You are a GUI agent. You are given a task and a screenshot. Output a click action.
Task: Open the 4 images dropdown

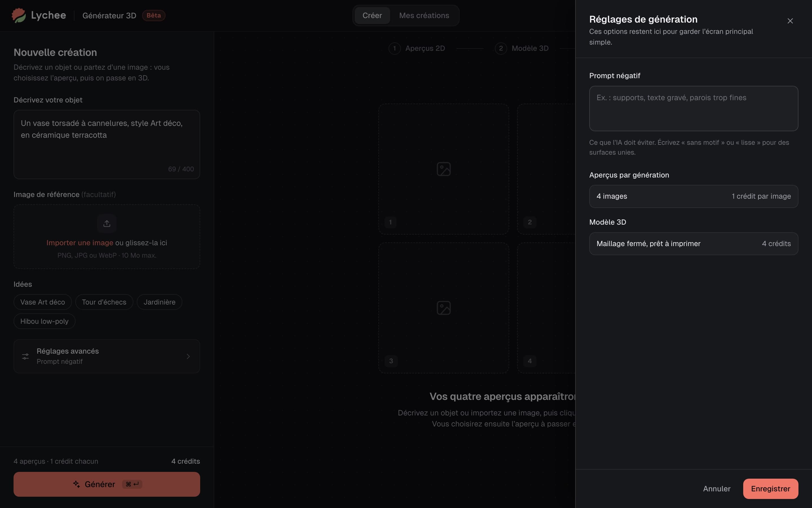pyautogui.click(x=694, y=196)
